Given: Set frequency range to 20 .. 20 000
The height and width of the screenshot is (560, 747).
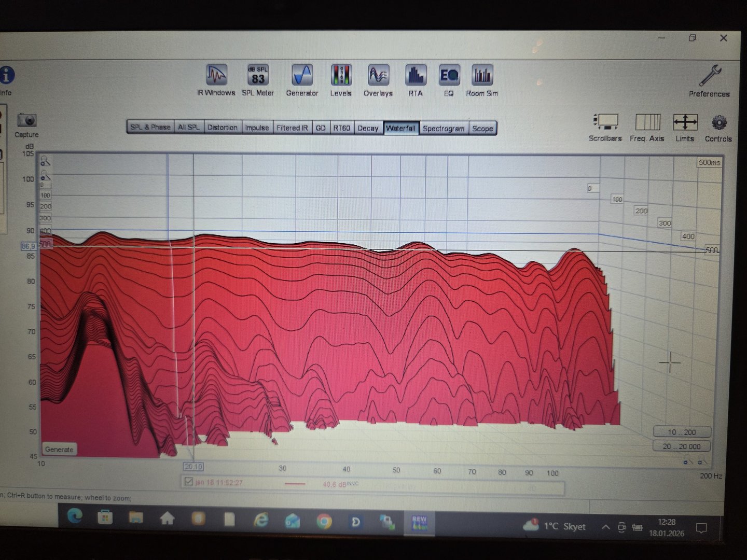Looking at the screenshot, I should click(682, 446).
